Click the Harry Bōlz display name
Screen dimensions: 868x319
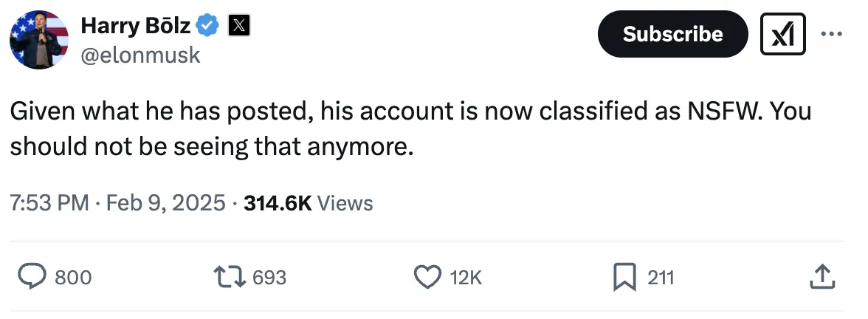pyautogui.click(x=135, y=26)
